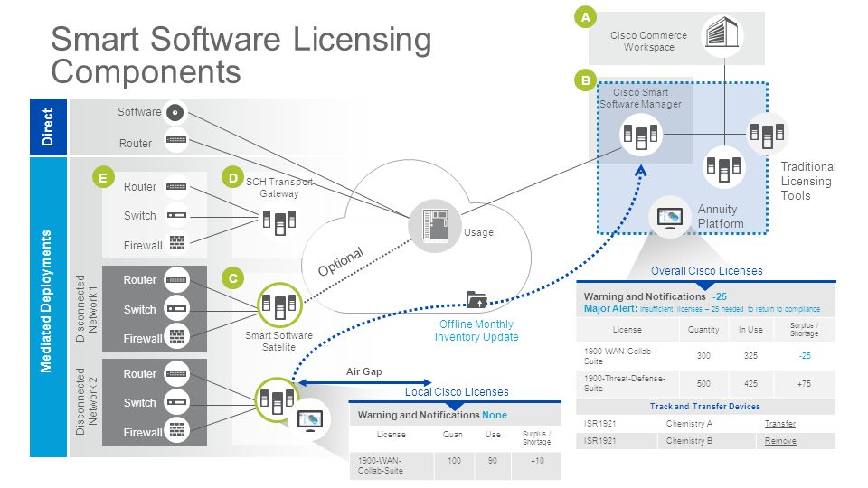This screenshot has height=488, width=868.
Task: Click the Remove link for ISR1921
Action: (x=780, y=441)
